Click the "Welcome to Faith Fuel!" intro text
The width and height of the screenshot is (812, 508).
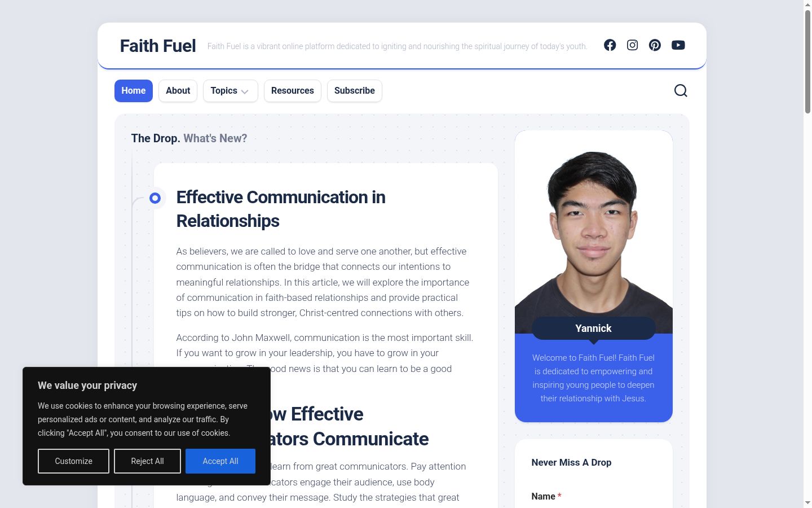[593, 378]
